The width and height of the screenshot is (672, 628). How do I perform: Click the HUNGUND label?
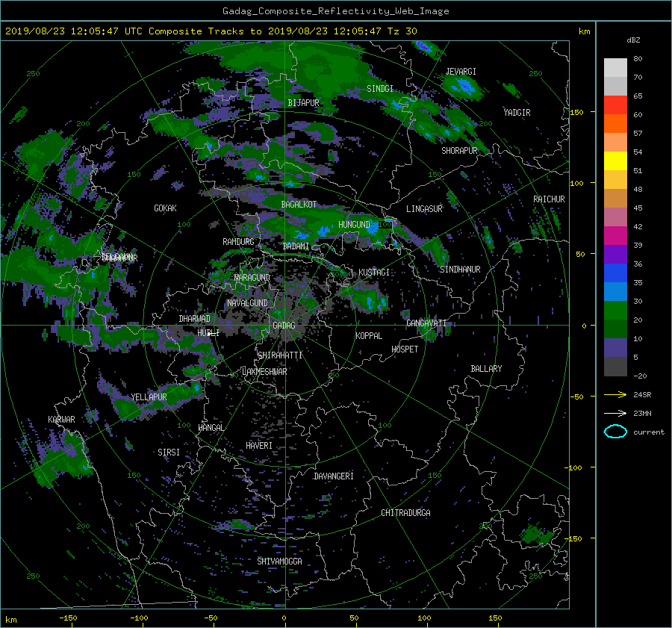(354, 225)
